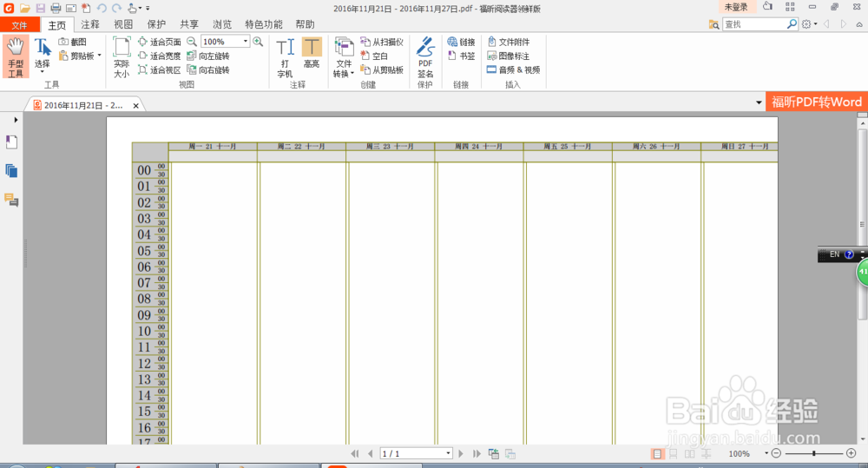The height and width of the screenshot is (468, 868).
Task: Insert Audio & Video (音频 & 视频)
Action: click(513, 69)
